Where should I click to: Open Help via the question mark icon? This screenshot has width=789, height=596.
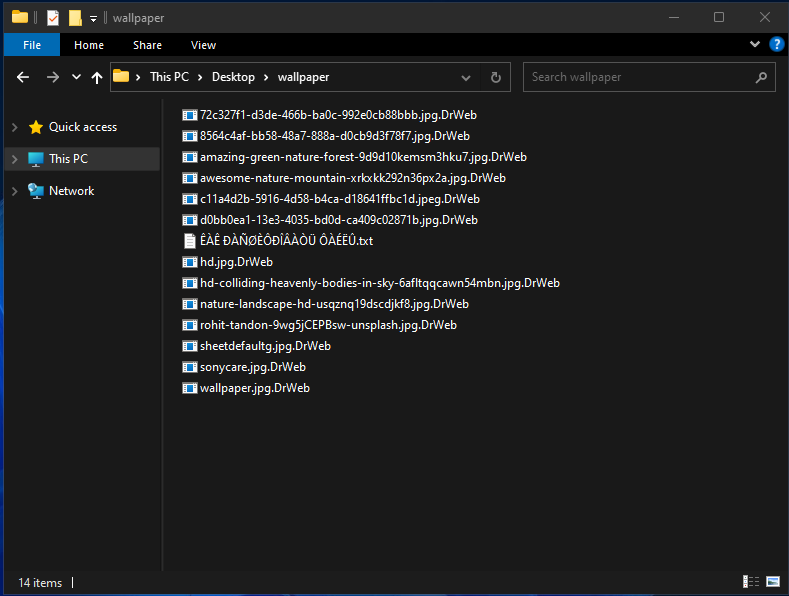776,44
